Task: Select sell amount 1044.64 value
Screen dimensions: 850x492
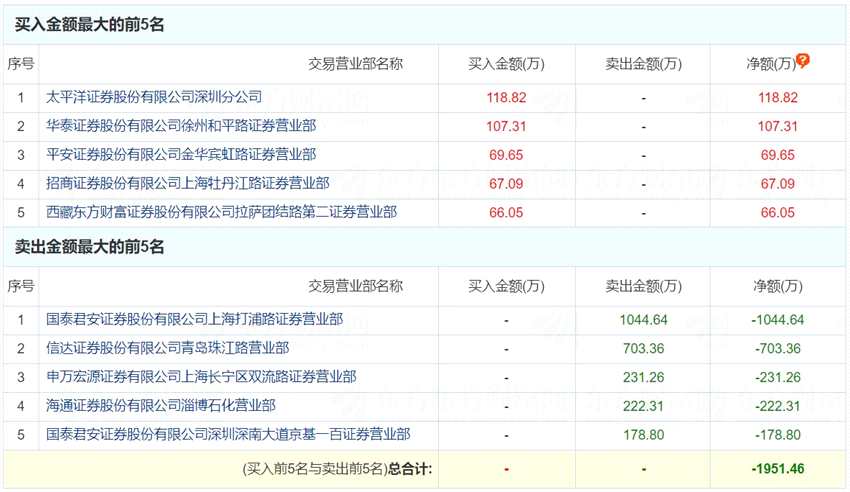Action: 643,320
